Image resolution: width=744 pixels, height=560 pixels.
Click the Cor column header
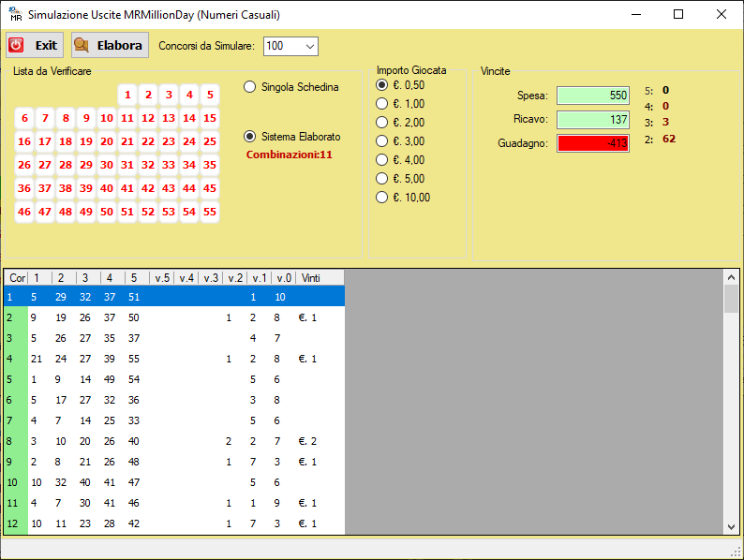click(x=16, y=278)
